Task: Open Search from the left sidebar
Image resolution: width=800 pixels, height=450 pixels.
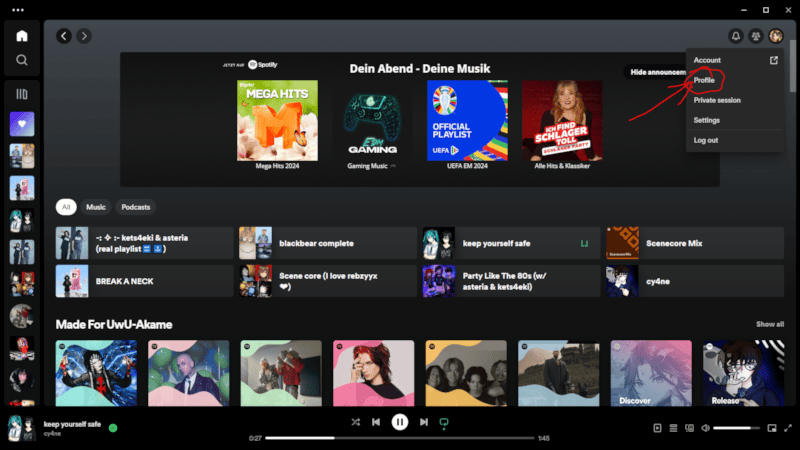Action: pos(22,60)
